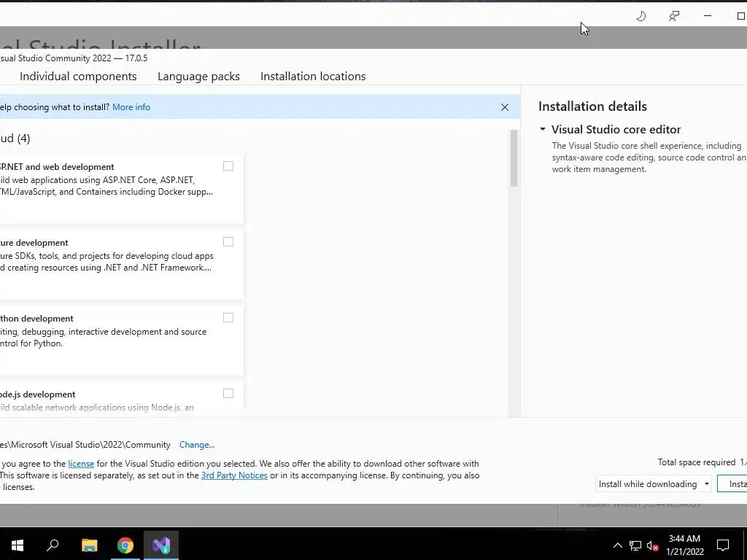
Task: Minimize the Visual Studio Installer window
Action: [708, 16]
